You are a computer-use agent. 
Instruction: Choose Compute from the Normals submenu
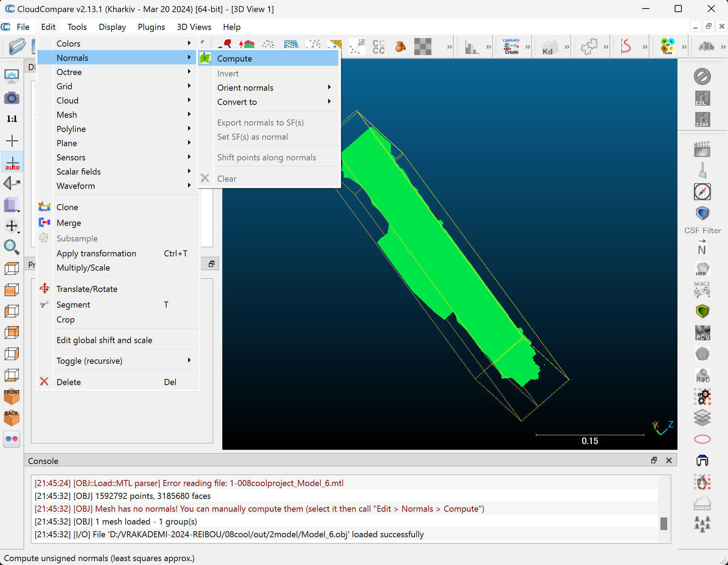(235, 59)
